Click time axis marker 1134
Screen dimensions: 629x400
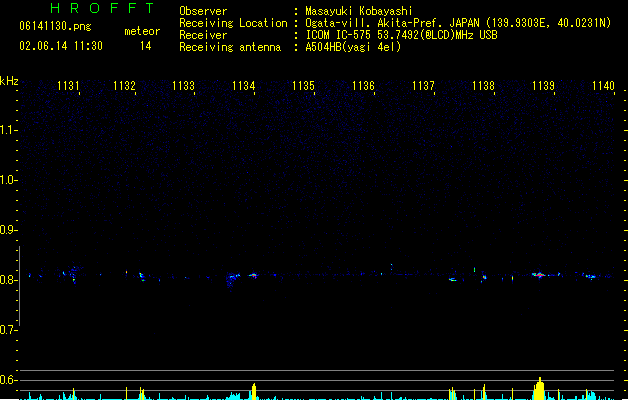(x=243, y=86)
